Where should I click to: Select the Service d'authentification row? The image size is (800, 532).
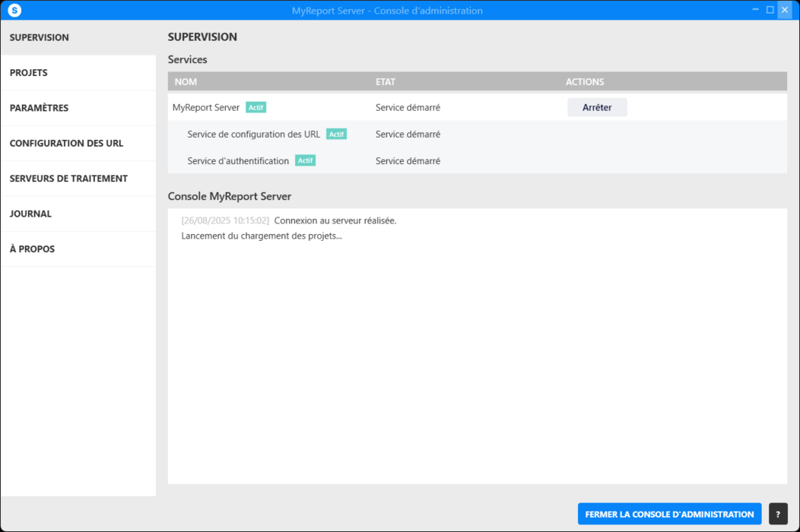[238, 161]
